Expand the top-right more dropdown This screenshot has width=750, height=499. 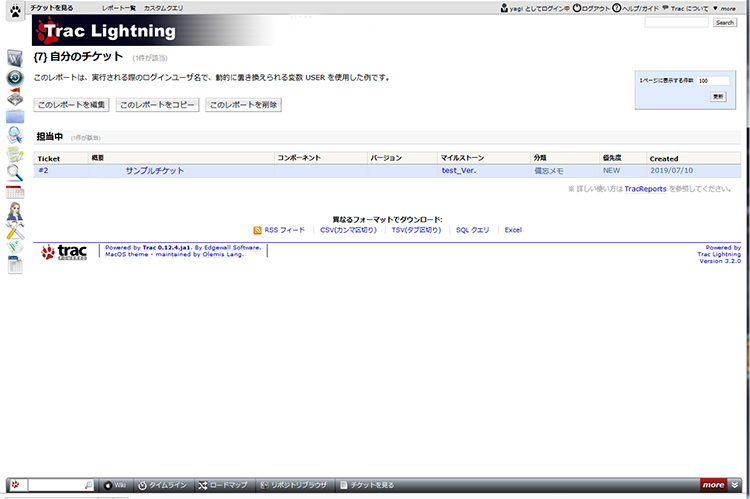[727, 8]
